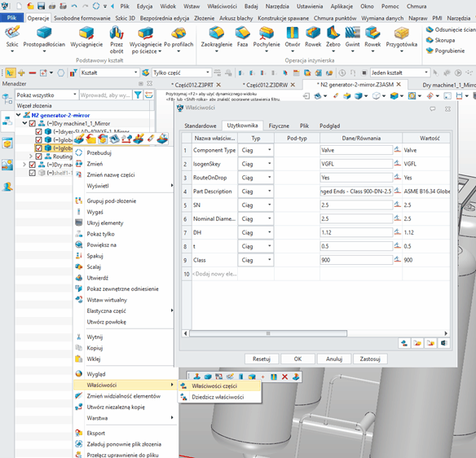
Task: Switch to the Fizyczne tab
Action: [x=279, y=126]
